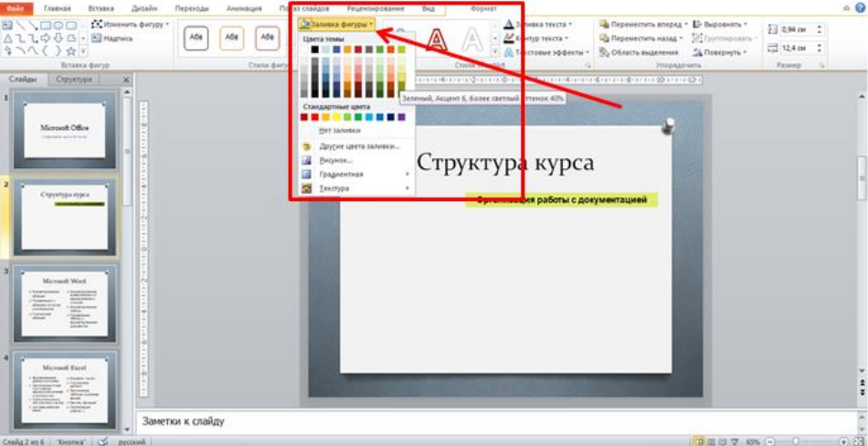Click Переместить назад send backward
Screen dimensions: 868x446
(643, 38)
